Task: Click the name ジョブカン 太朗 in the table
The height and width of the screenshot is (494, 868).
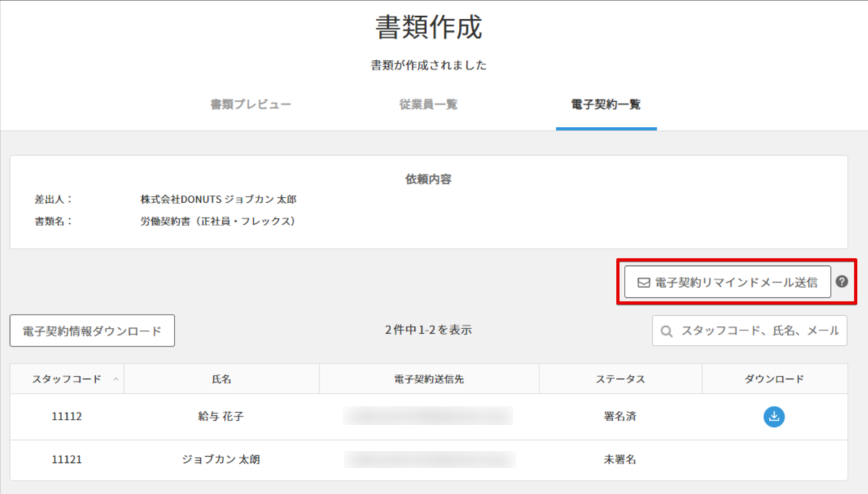Action: click(221, 460)
